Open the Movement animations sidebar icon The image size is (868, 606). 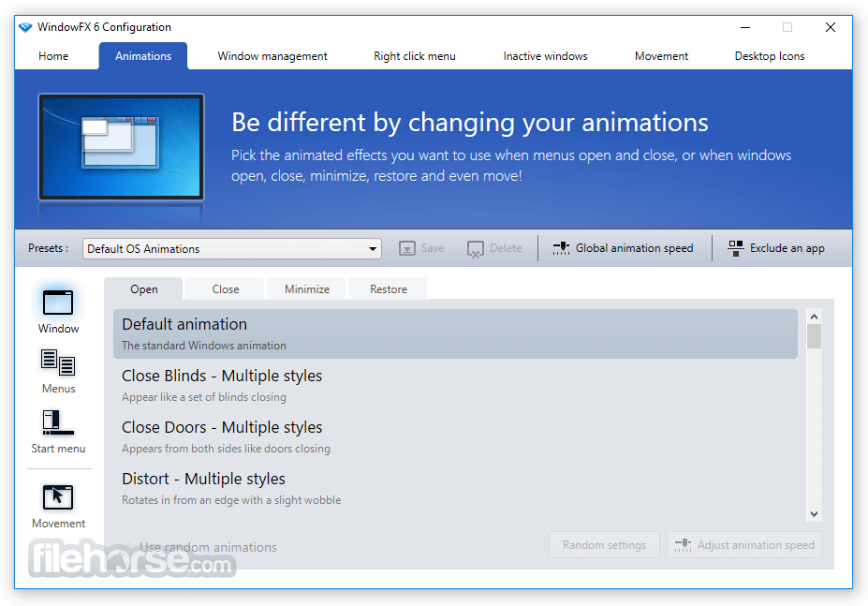click(58, 496)
